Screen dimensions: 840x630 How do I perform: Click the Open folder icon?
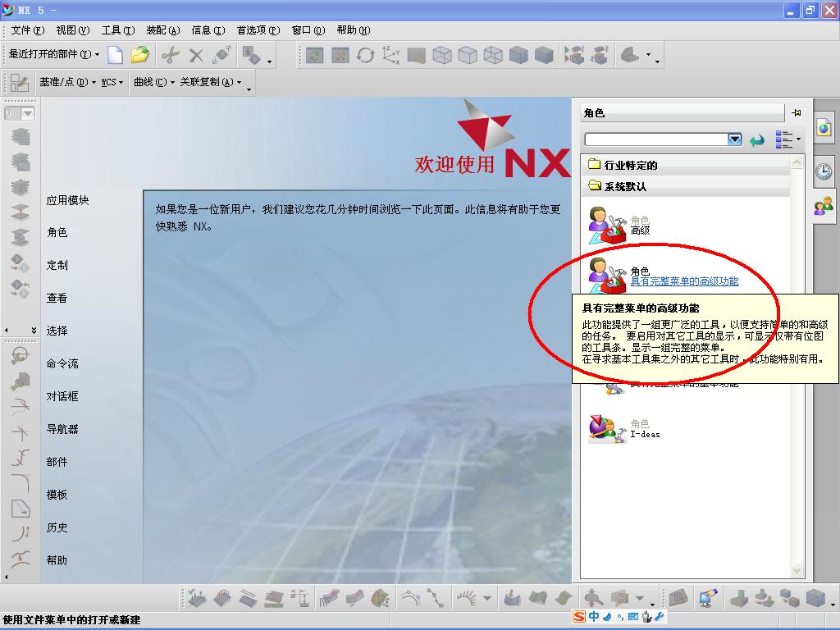pos(140,55)
